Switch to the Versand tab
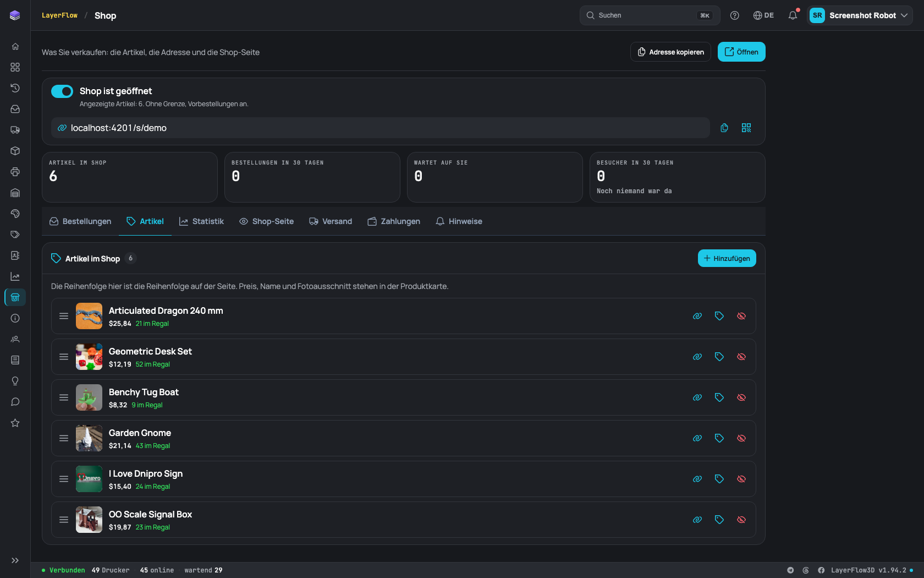The width and height of the screenshot is (924, 578). 331,221
